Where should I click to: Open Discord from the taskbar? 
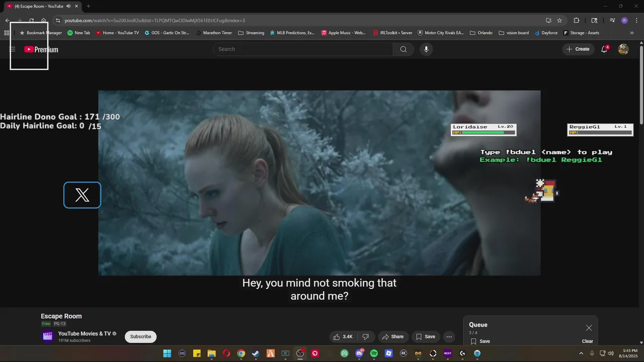(x=359, y=353)
